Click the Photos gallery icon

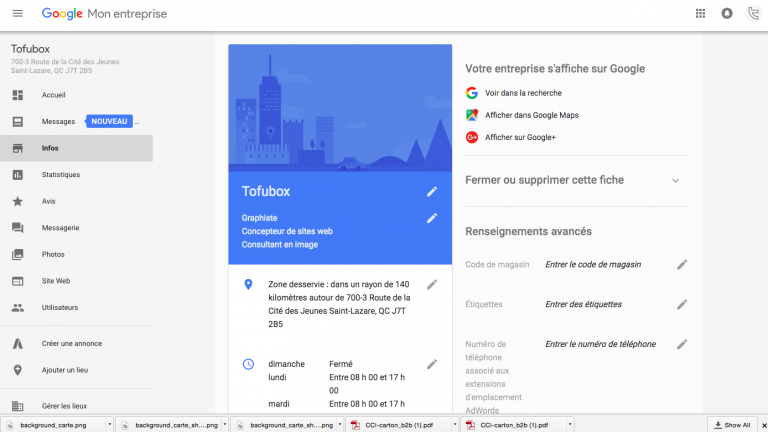[x=18, y=254]
